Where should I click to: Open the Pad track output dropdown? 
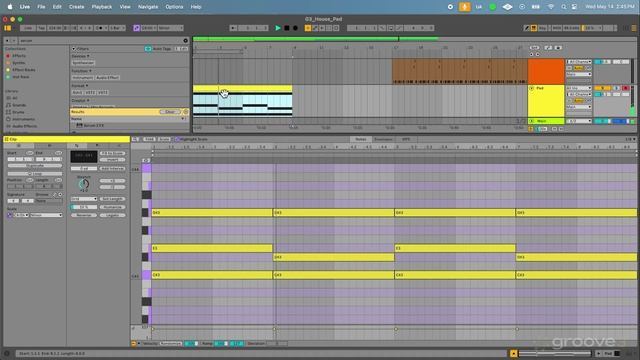(x=579, y=107)
